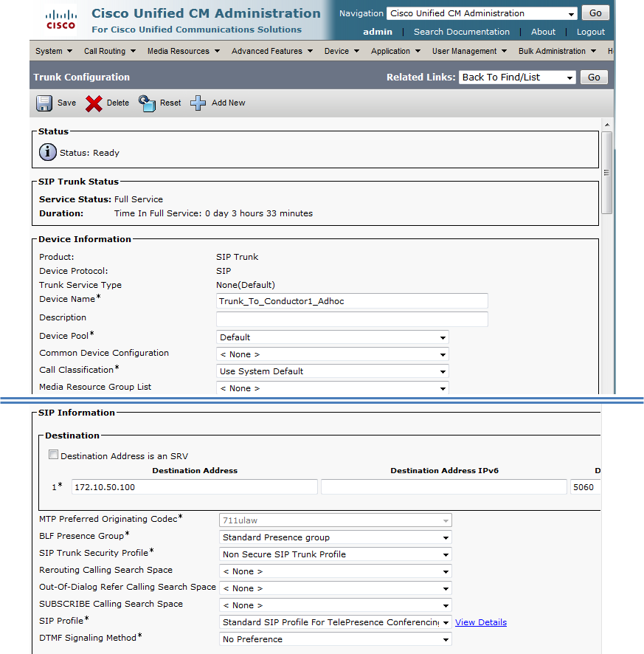
Task: Click the empty Description input field
Action: coord(352,319)
